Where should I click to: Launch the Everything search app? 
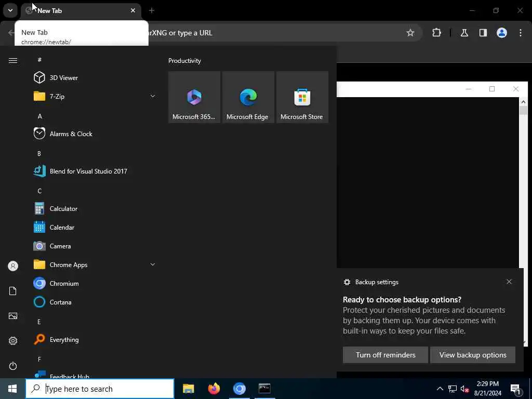tap(95, 339)
